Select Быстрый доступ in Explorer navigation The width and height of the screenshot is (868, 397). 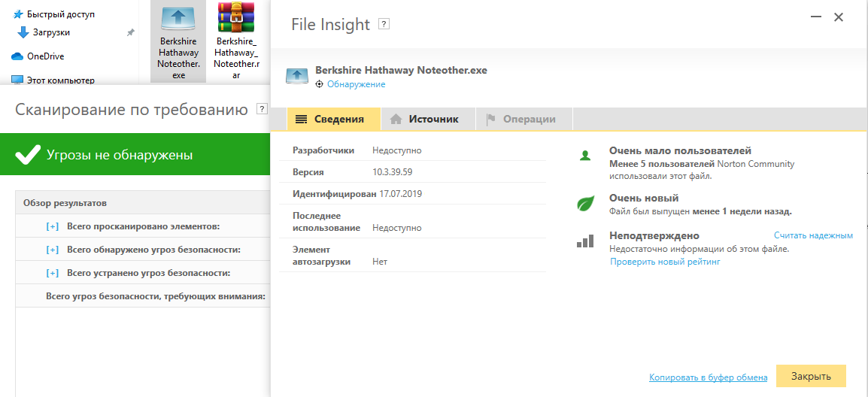click(x=61, y=14)
